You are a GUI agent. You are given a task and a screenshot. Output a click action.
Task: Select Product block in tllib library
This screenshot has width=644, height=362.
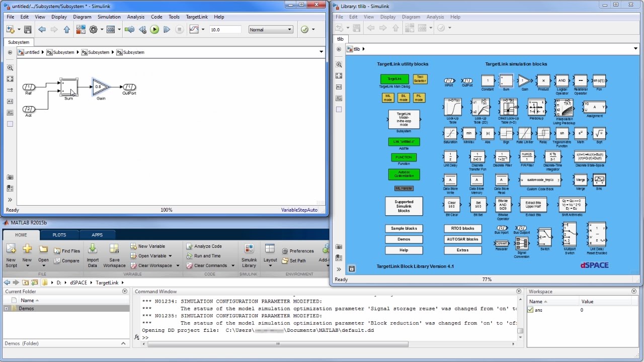(x=543, y=80)
